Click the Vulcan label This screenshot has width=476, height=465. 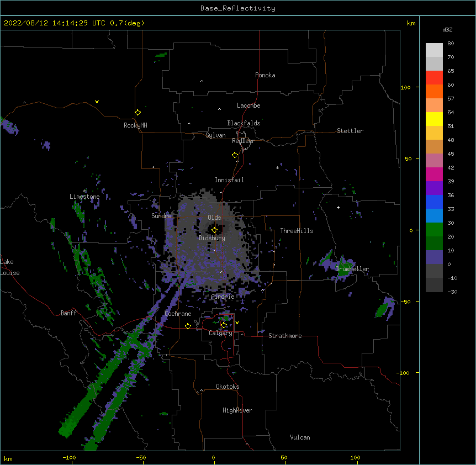pyautogui.click(x=300, y=437)
